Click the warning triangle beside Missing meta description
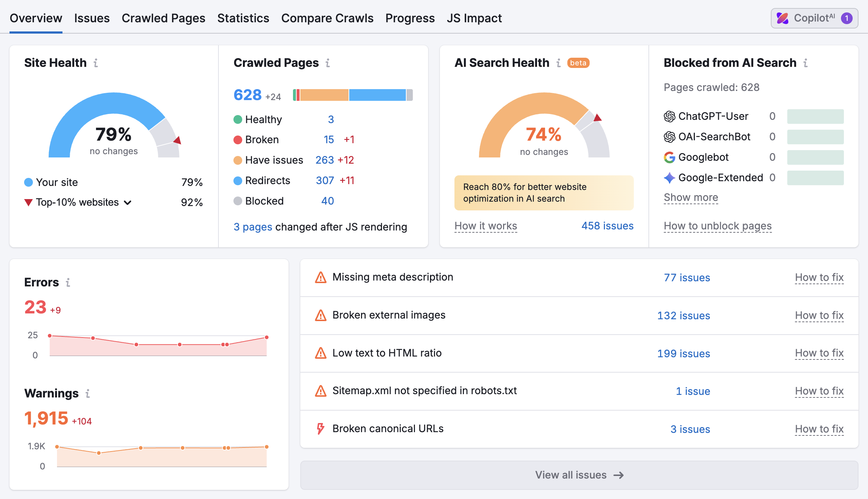 pos(320,278)
